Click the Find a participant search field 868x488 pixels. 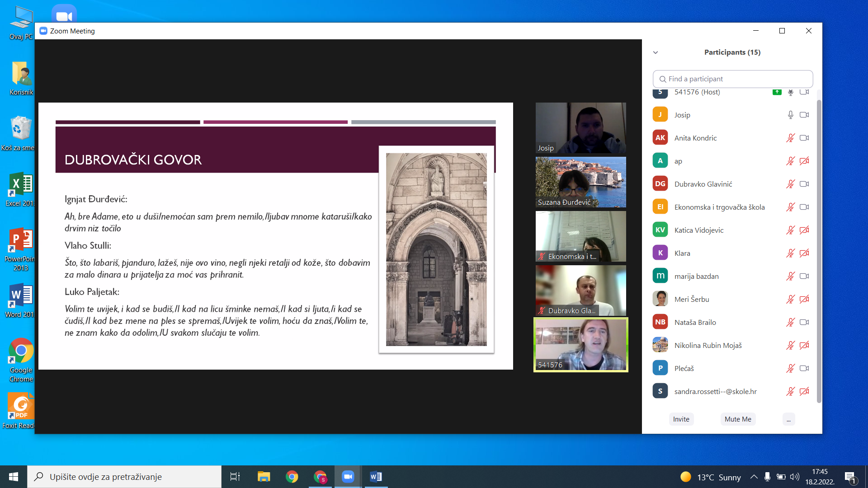(x=733, y=79)
